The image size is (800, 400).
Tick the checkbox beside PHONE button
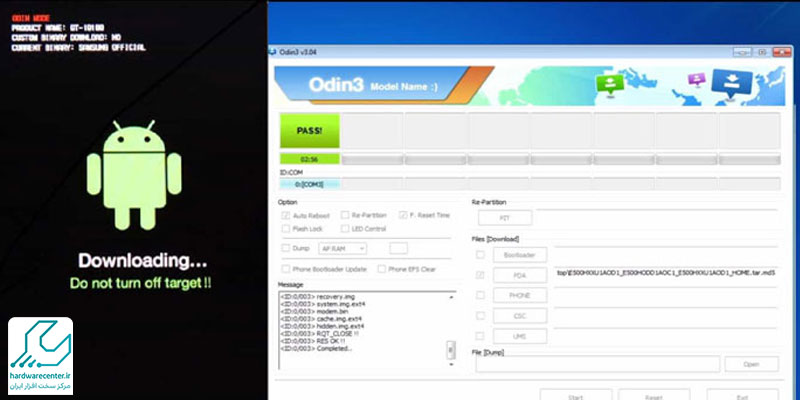(480, 295)
